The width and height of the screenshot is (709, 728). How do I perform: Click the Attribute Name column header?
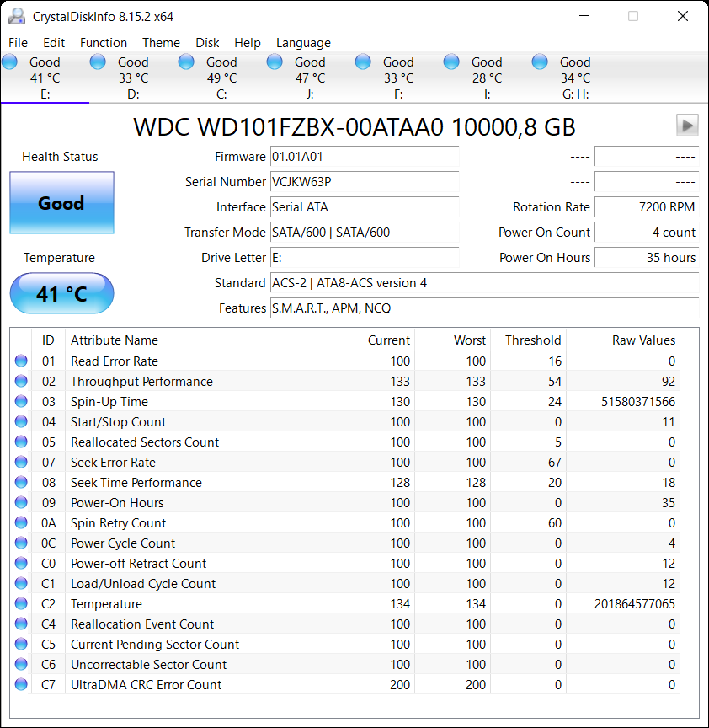(202, 340)
